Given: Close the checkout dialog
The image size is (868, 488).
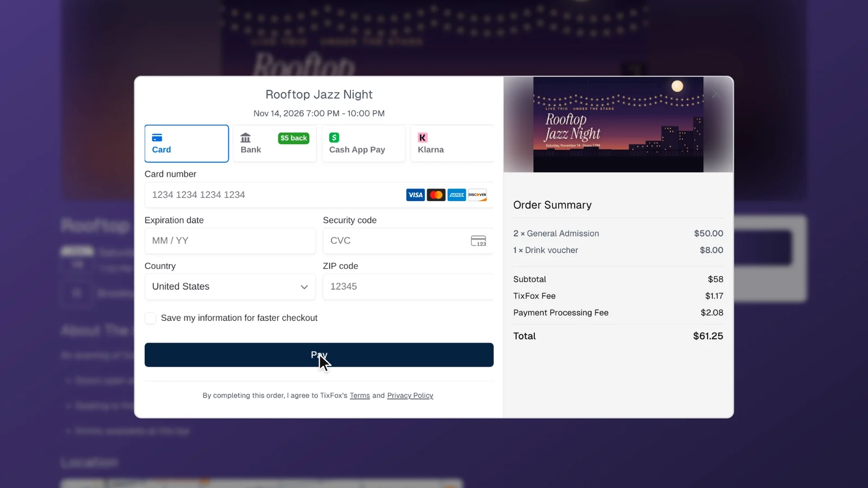Looking at the screenshot, I should tap(716, 94).
